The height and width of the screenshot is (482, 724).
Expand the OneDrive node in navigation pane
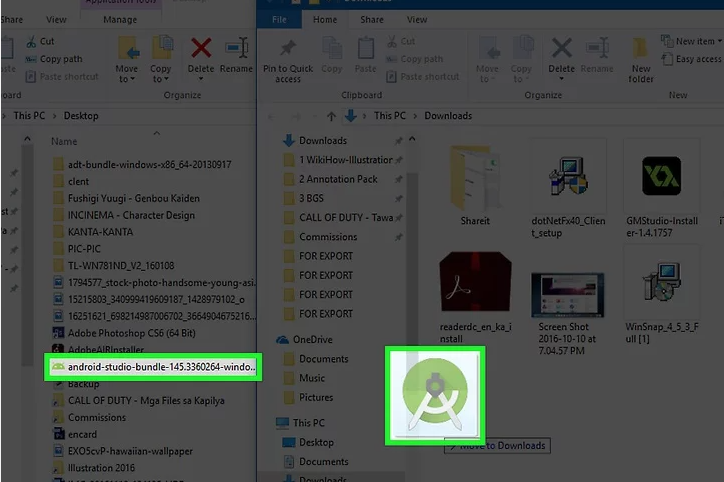(273, 340)
